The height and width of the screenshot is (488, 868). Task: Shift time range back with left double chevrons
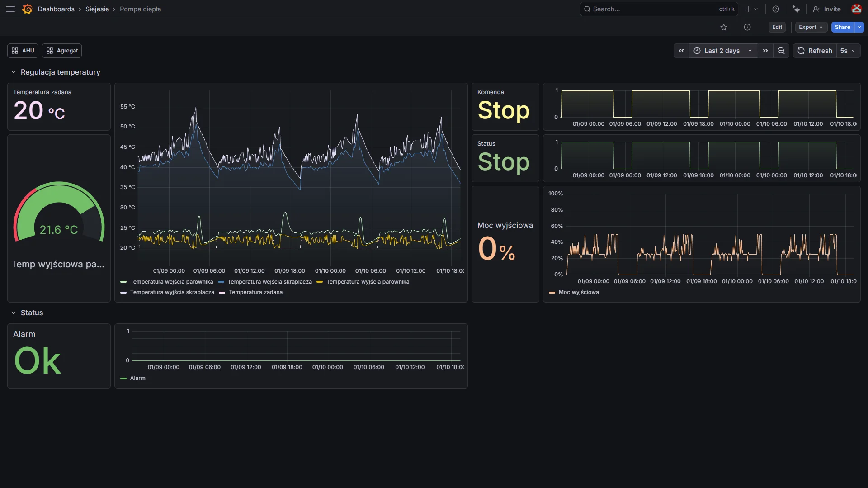pyautogui.click(x=681, y=51)
